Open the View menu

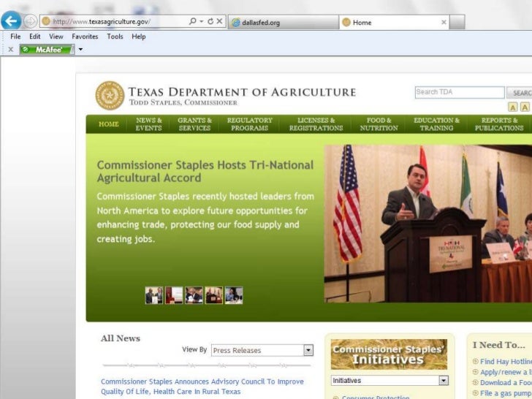click(56, 37)
